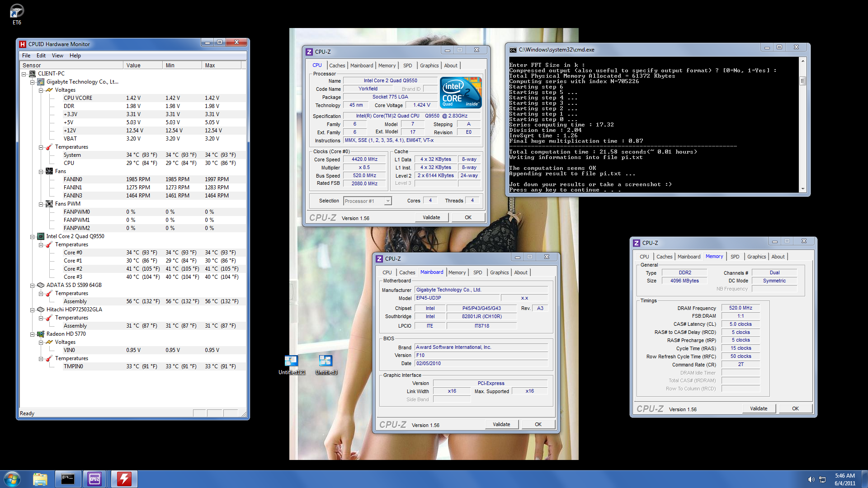Click OK in the top CPU-Z window
868x488 pixels.
tap(468, 217)
